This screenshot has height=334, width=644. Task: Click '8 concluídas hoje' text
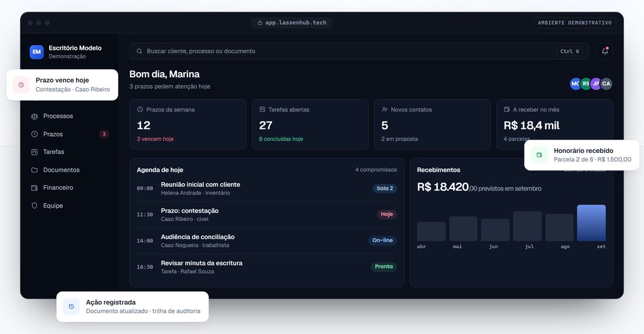(281, 139)
